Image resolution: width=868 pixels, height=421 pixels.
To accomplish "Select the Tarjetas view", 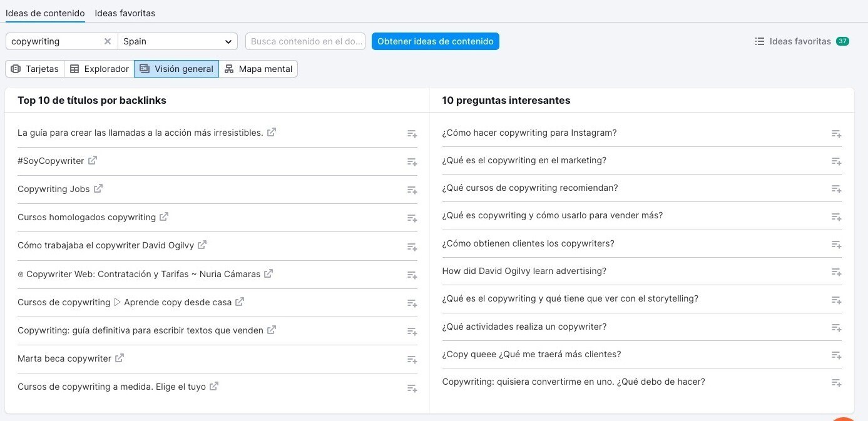I will (x=35, y=69).
